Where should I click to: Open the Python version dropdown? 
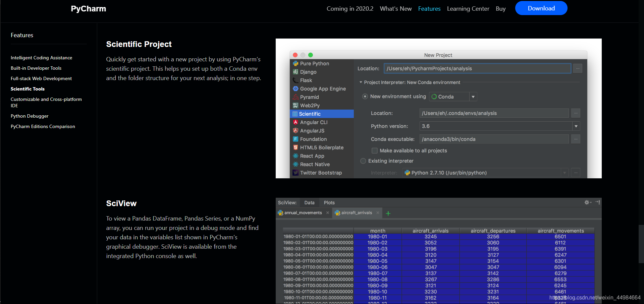point(576,126)
